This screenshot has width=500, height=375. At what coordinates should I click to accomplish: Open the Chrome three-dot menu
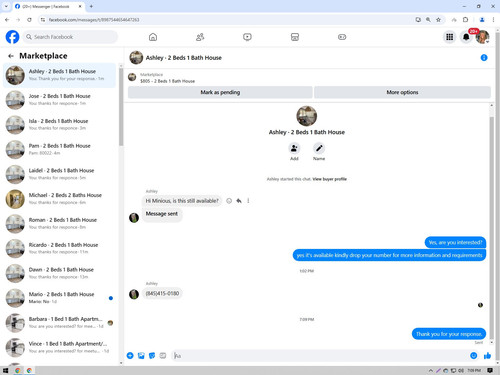pyautogui.click(x=493, y=20)
